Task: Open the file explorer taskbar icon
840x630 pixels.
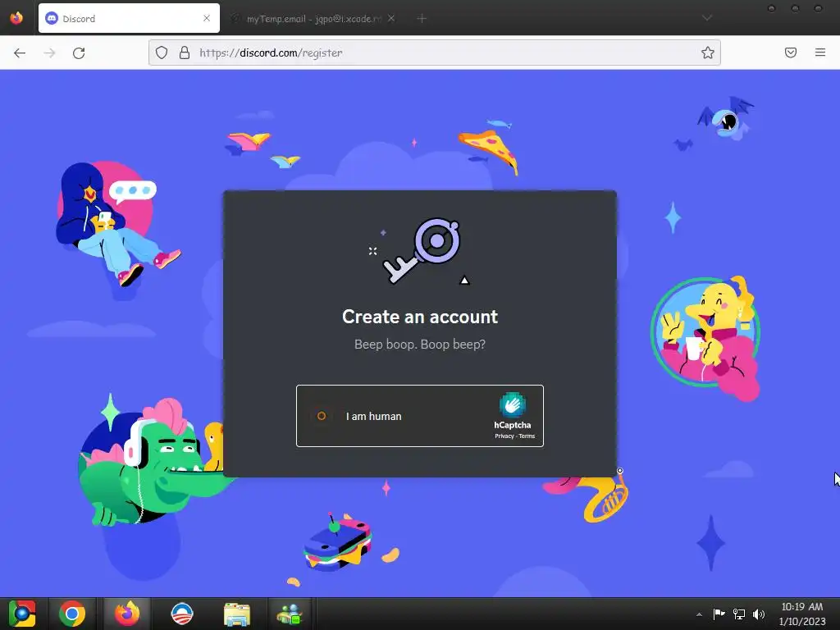Action: [237, 614]
